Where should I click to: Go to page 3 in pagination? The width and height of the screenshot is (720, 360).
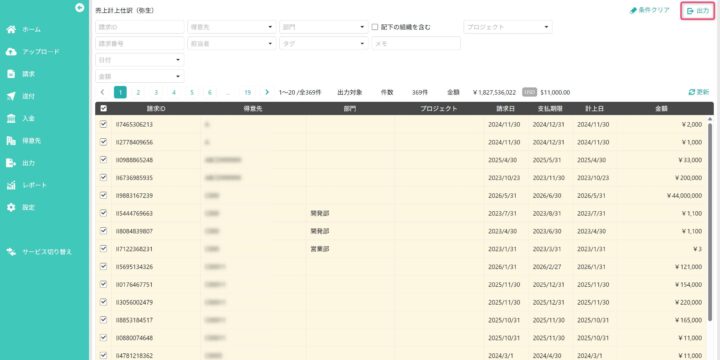[156, 92]
